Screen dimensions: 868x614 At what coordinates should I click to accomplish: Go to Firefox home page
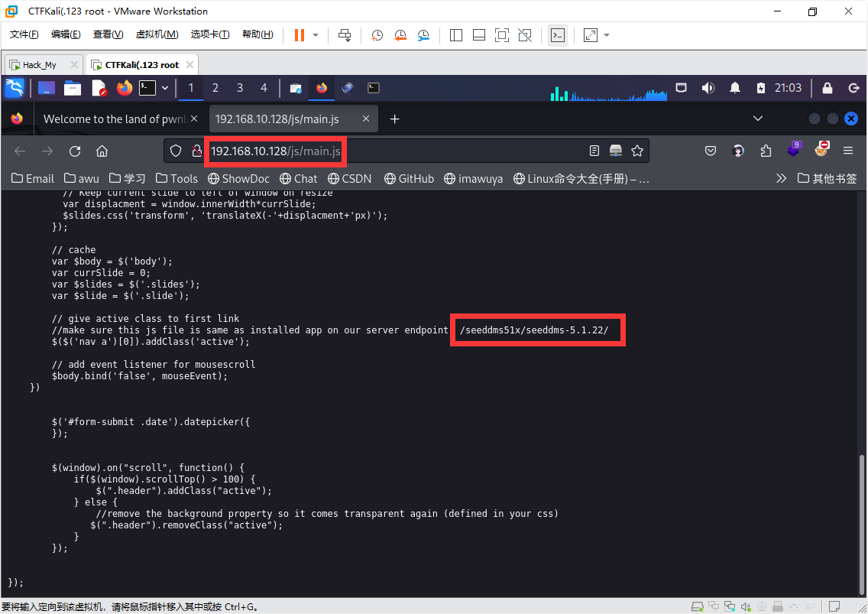(x=102, y=151)
